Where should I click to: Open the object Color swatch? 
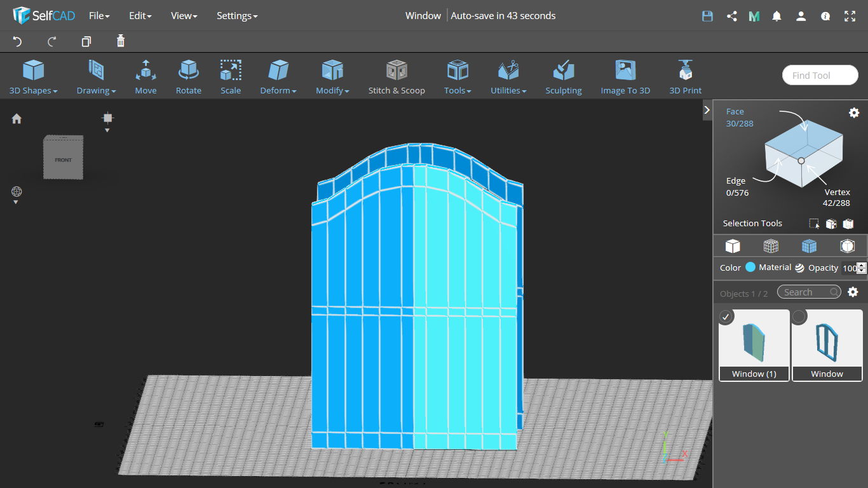click(x=750, y=268)
